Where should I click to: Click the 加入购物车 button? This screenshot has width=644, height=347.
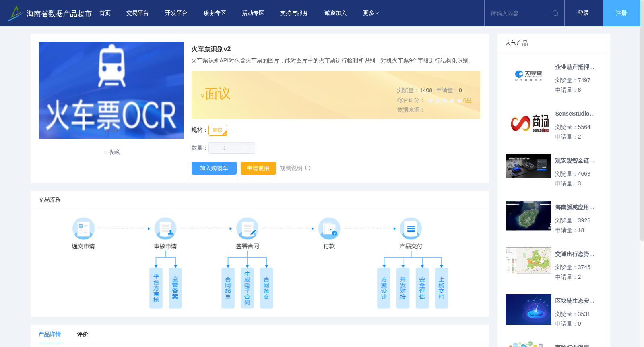214,168
